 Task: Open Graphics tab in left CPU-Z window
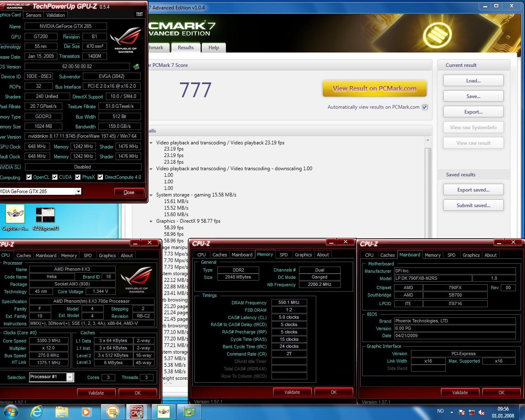107,255
